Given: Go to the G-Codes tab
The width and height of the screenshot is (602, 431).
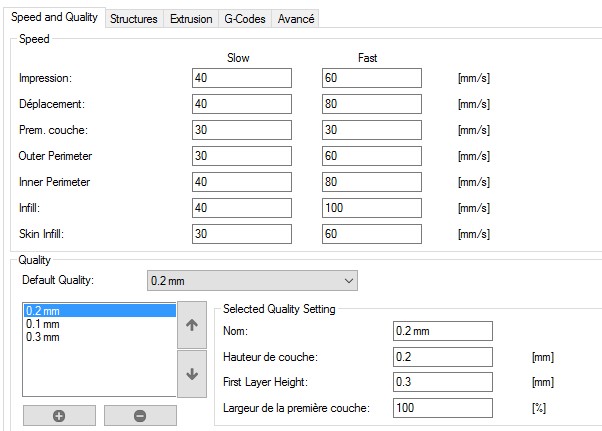Looking at the screenshot, I should (244, 19).
